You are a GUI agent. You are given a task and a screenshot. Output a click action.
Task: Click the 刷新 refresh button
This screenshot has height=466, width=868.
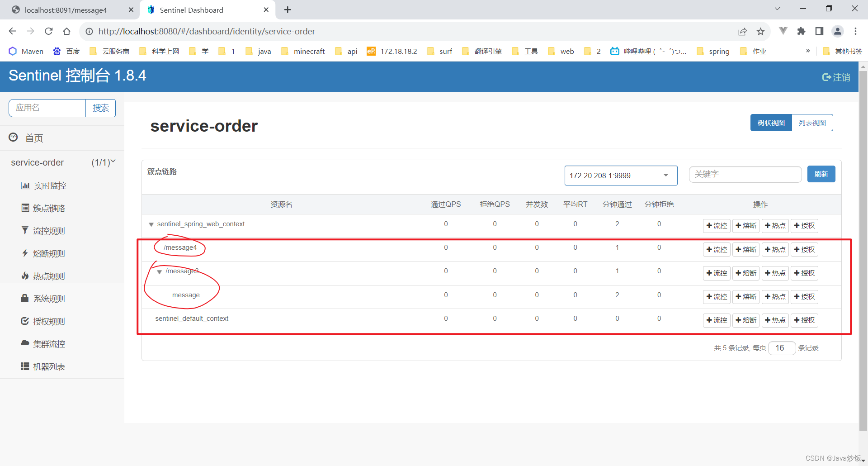[821, 174]
